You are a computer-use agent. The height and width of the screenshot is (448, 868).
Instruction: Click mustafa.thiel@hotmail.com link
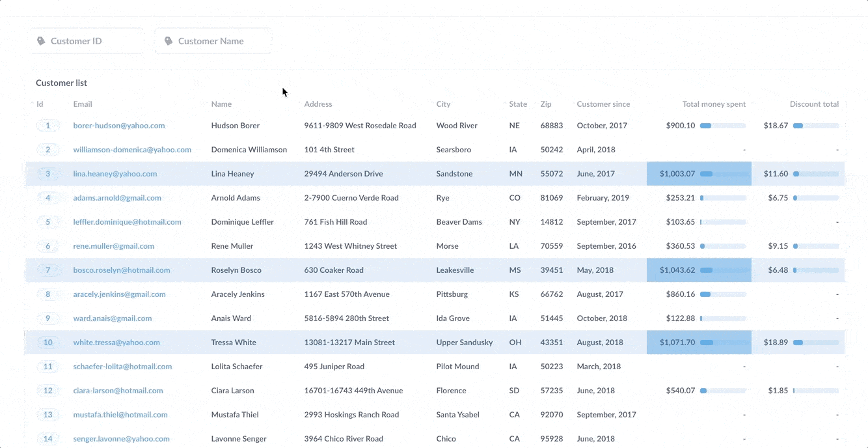120,414
